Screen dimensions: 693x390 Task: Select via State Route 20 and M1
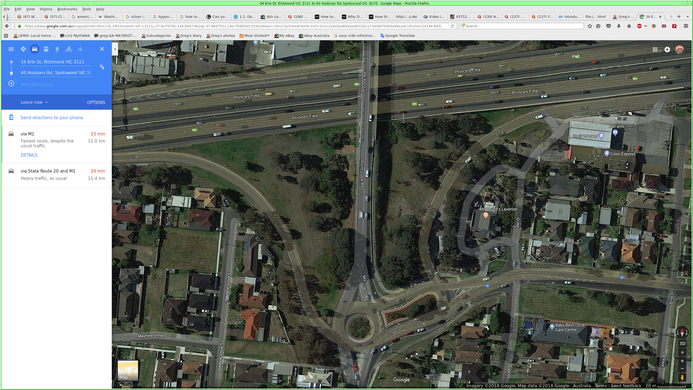tap(57, 175)
